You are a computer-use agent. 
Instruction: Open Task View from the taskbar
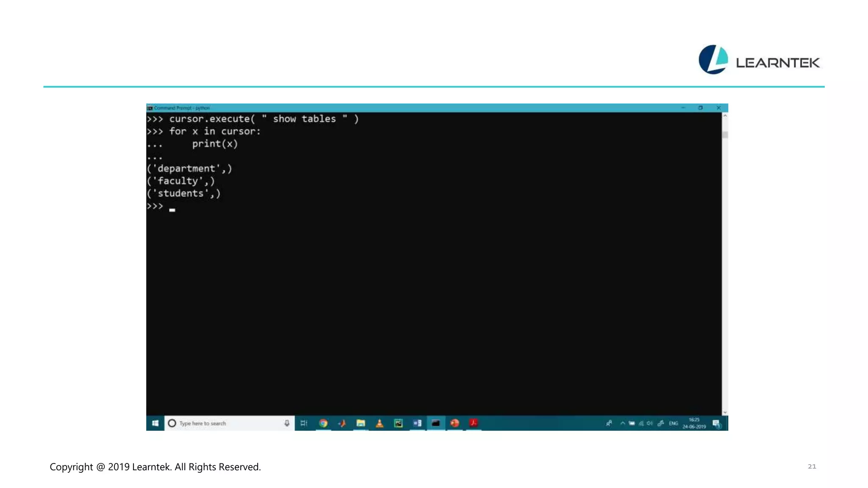304,423
